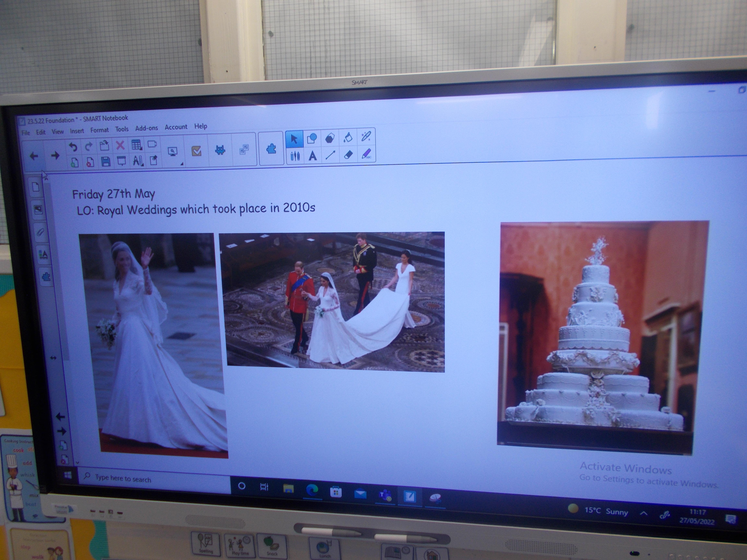The image size is (747, 560).
Task: Click the Save file icon
Action: [x=106, y=162]
